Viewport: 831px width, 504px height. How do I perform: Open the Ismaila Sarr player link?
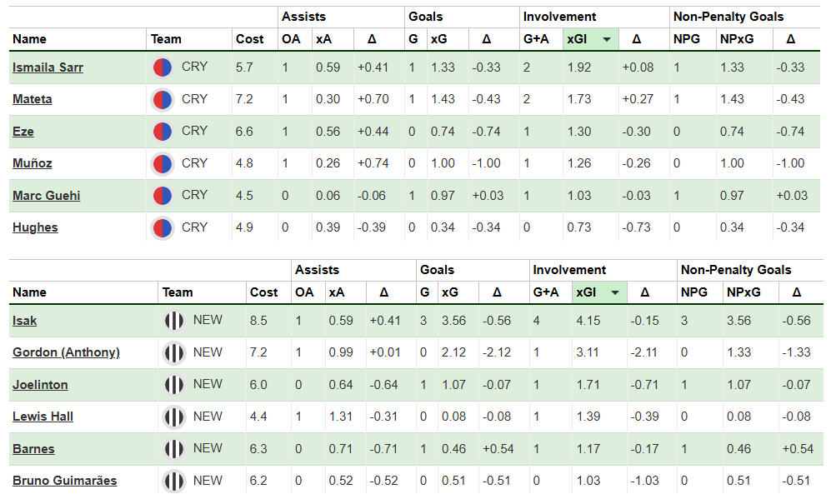tap(48, 67)
